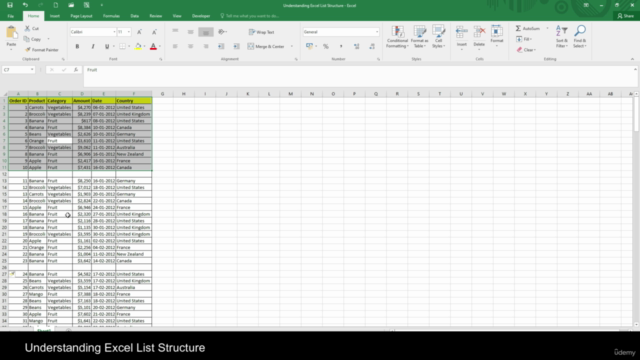This screenshot has width=640, height=360.
Task: Increase the indent
Action: coord(236,47)
